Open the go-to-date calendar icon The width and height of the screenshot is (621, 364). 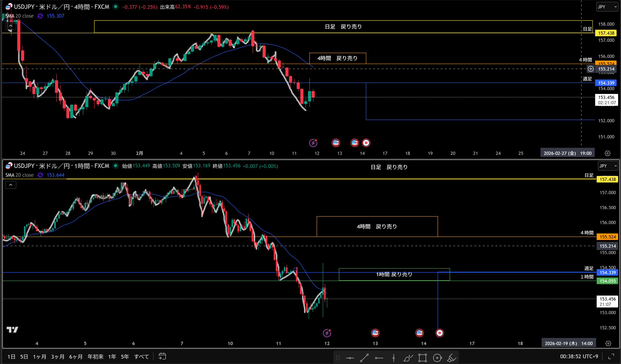click(x=162, y=356)
